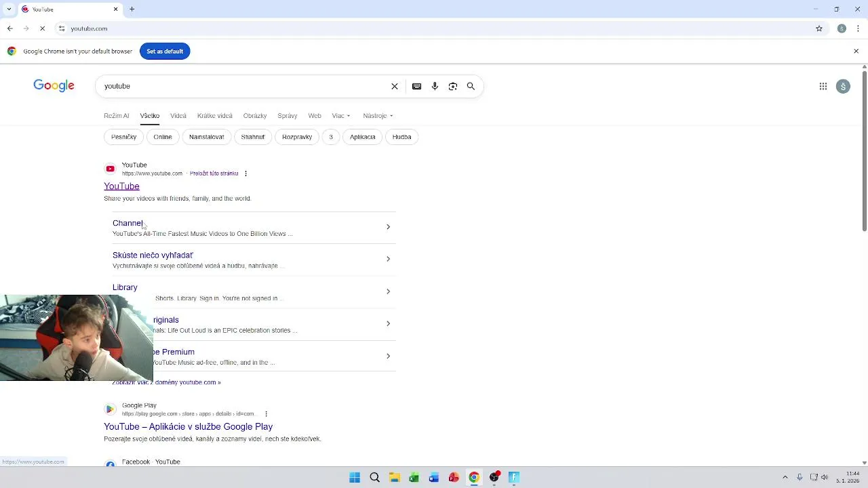This screenshot has width=868, height=488.
Task: Open three-dot options for YouTube result
Action: click(x=245, y=174)
